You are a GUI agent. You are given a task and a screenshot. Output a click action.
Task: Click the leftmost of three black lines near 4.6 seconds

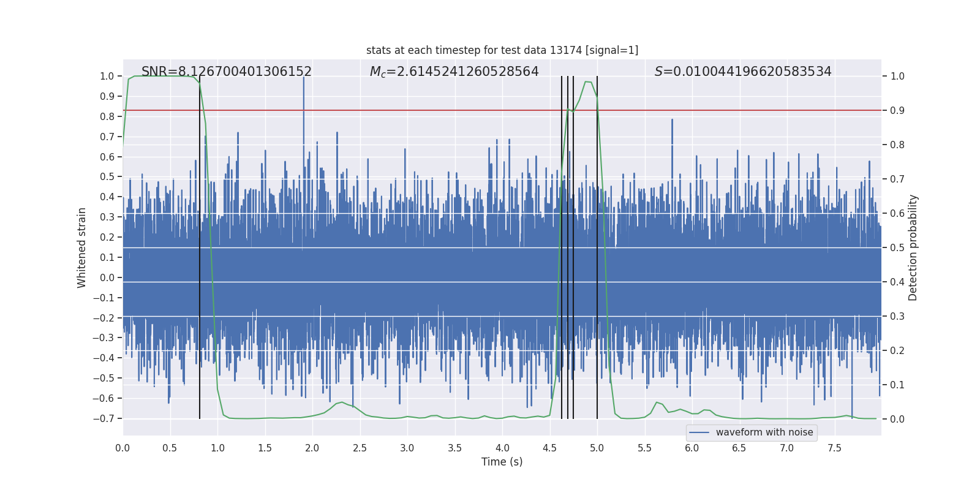[x=562, y=247]
